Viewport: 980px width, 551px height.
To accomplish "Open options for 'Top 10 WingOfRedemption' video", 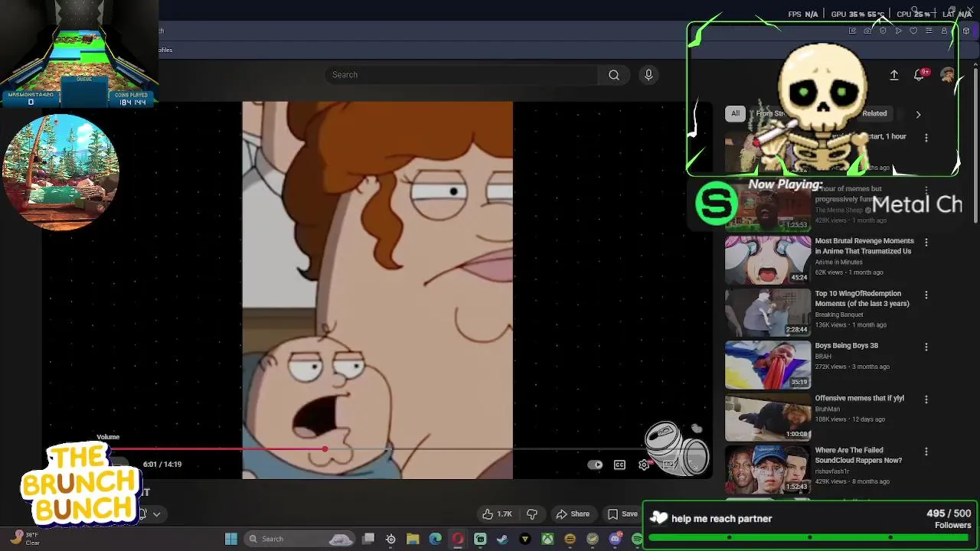I will pos(926,295).
